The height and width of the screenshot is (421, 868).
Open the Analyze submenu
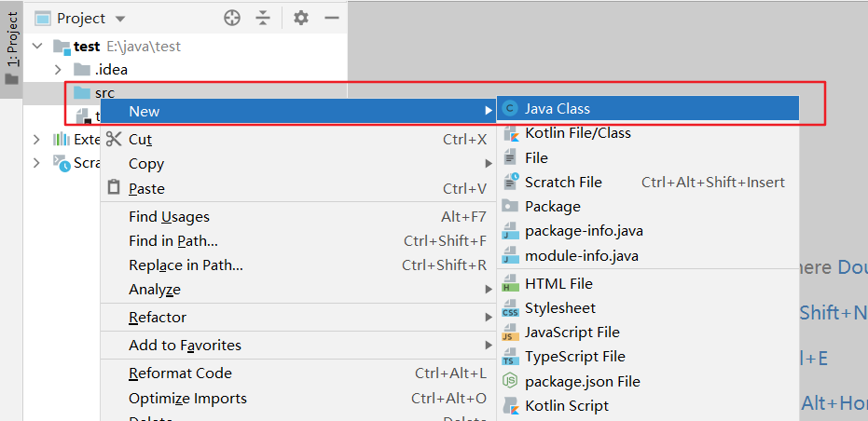click(298, 290)
